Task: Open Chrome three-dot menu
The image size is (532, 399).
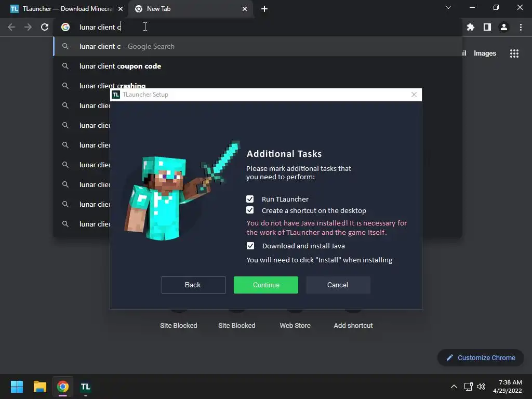Action: pos(521,27)
